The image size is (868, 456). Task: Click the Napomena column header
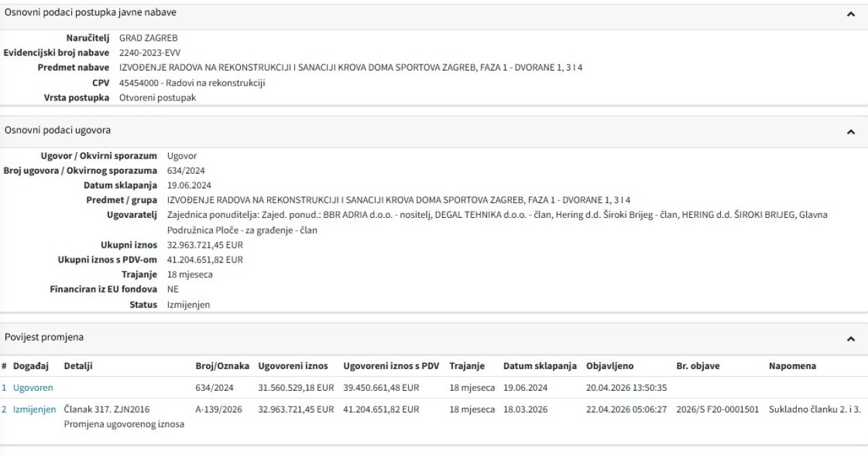pos(792,366)
